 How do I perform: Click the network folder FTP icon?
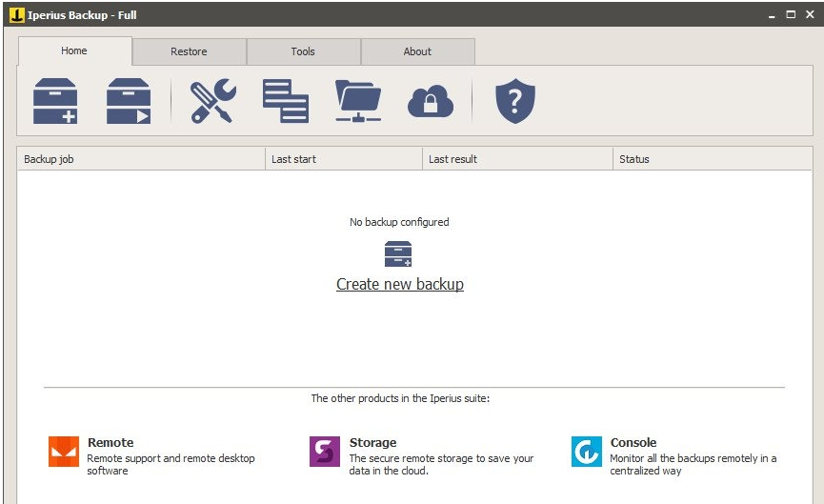(358, 101)
